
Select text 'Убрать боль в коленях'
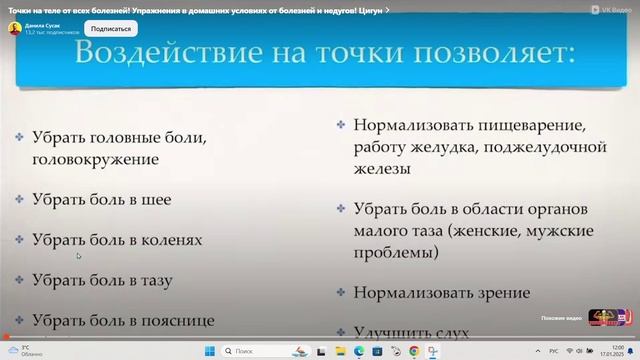click(117, 240)
